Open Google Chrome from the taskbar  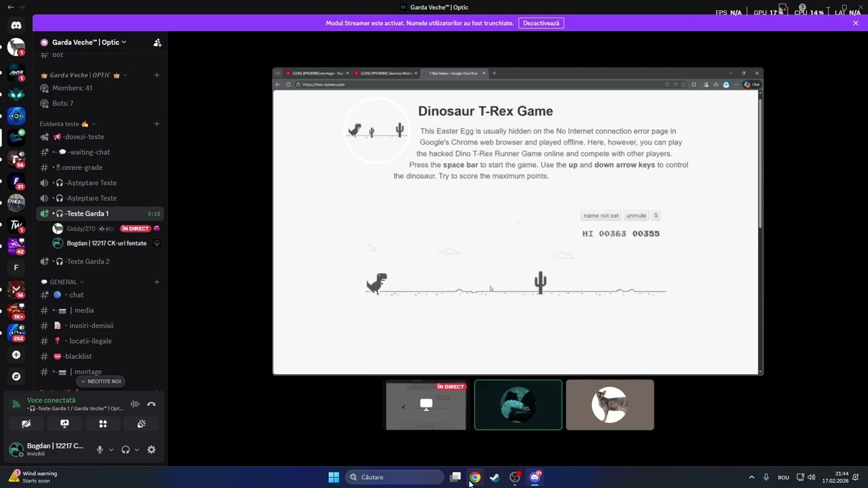475,477
